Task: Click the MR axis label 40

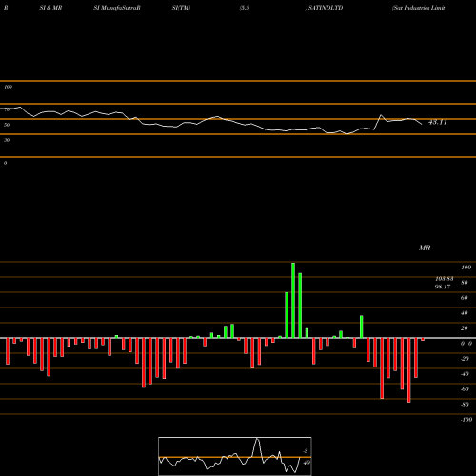Action: point(465,313)
